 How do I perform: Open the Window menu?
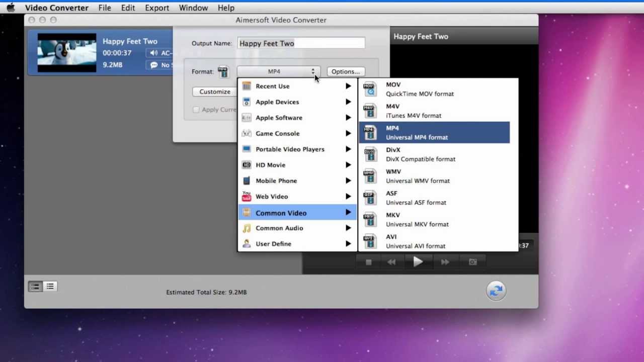[193, 8]
